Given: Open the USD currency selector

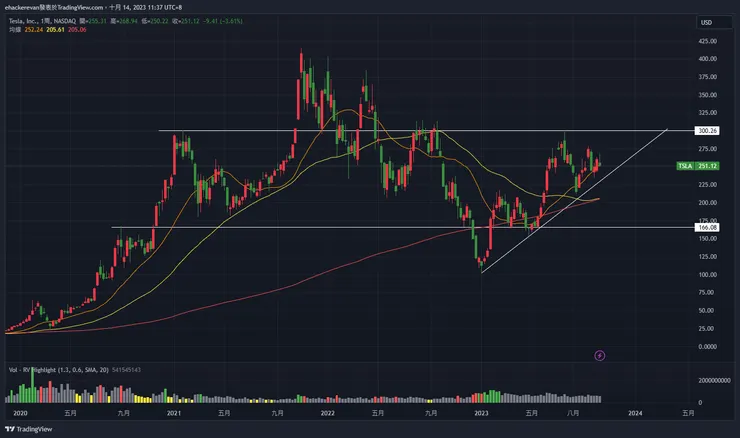Looking at the screenshot, I should 714,23.
